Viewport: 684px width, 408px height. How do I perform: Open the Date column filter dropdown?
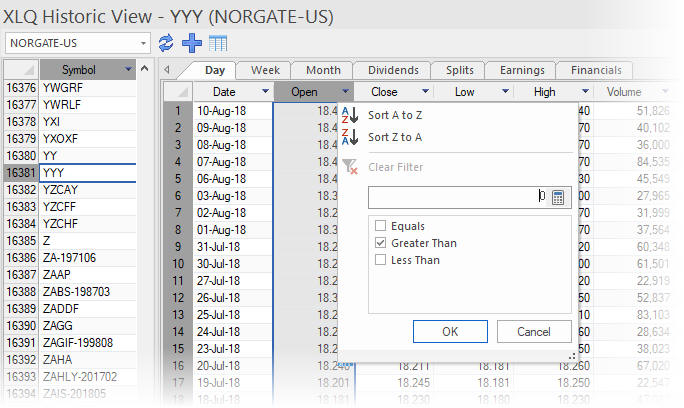click(x=265, y=91)
